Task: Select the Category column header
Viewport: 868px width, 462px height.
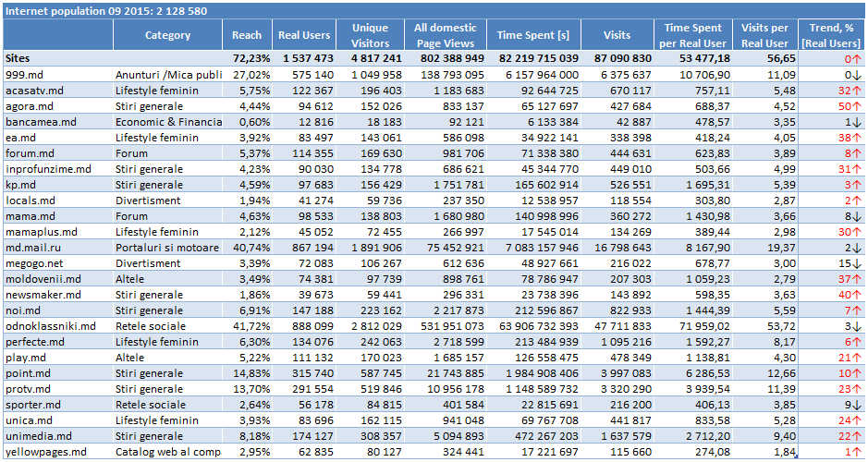Action: coord(167,35)
